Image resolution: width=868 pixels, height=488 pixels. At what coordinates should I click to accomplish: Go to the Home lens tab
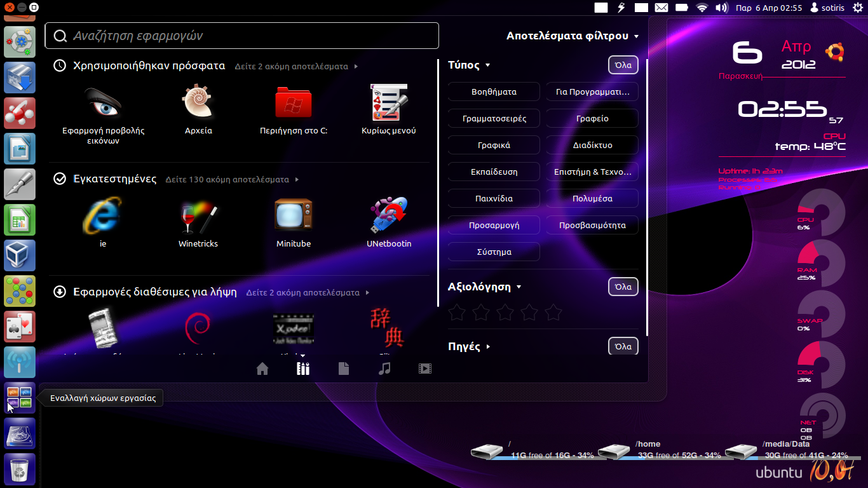click(262, 369)
